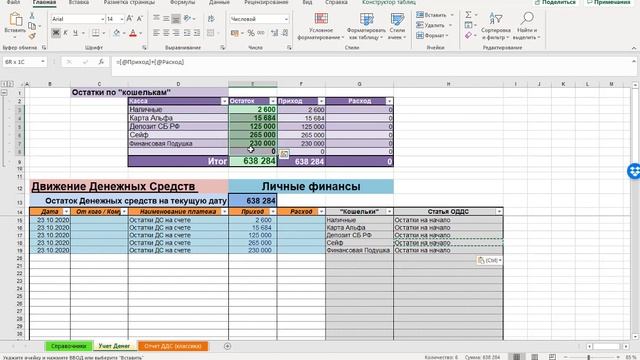Screen dimensions: 640x360
Task: Switch to the Справочники sheet tab
Action: pos(68,346)
